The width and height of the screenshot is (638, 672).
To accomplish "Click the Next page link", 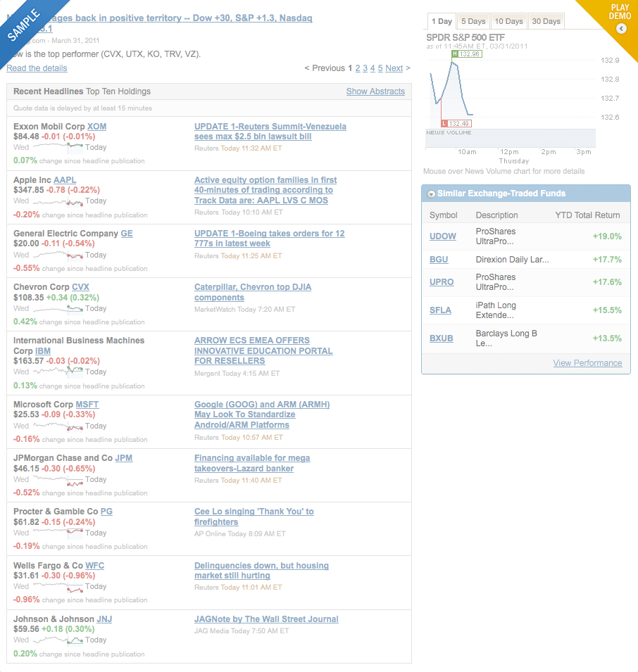I will click(x=394, y=68).
